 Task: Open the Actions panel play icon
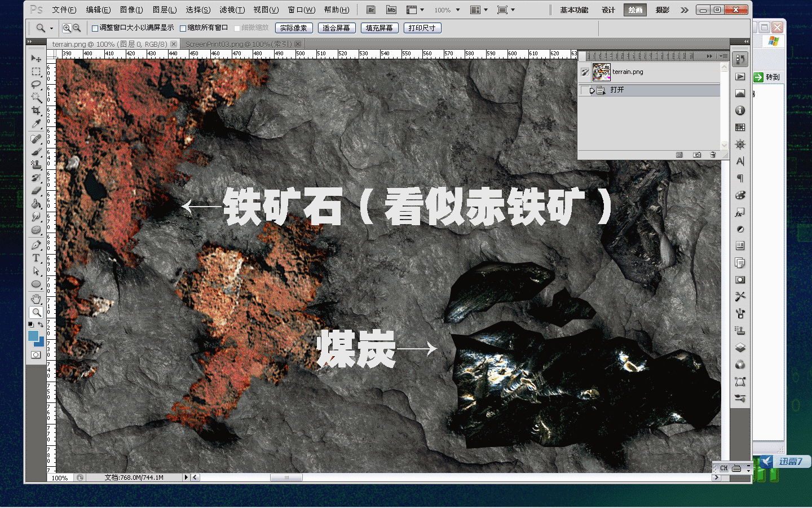point(740,77)
